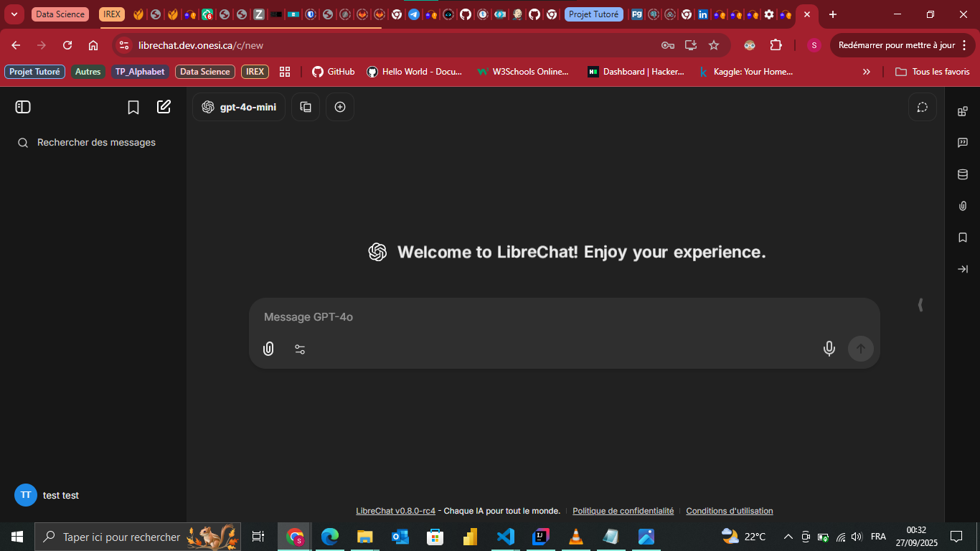This screenshot has width=980, height=551.
Task: Click the right panel collapse handle
Action: click(920, 305)
